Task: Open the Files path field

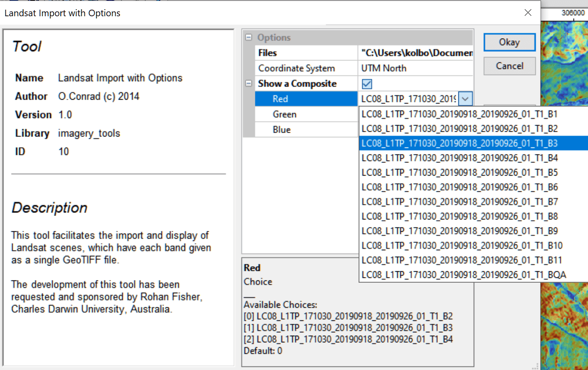Action: [416, 53]
